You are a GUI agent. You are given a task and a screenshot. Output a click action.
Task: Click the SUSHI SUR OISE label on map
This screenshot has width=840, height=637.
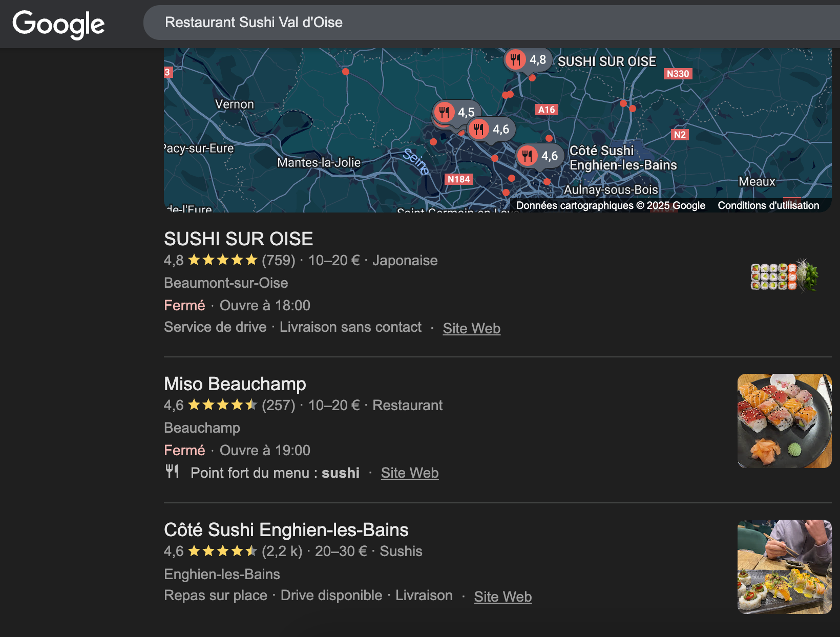coord(606,61)
